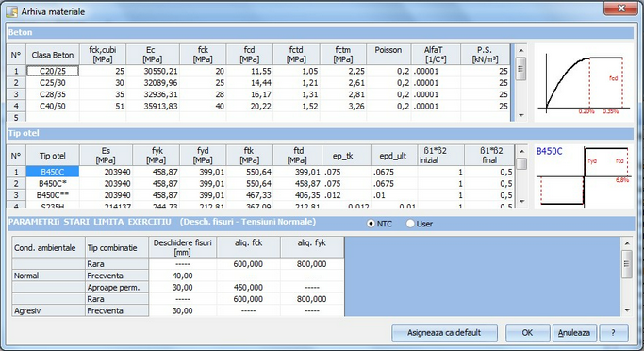Click the Deschidere fisuri [mm] header
This screenshot has height=351, width=644.
click(182, 247)
